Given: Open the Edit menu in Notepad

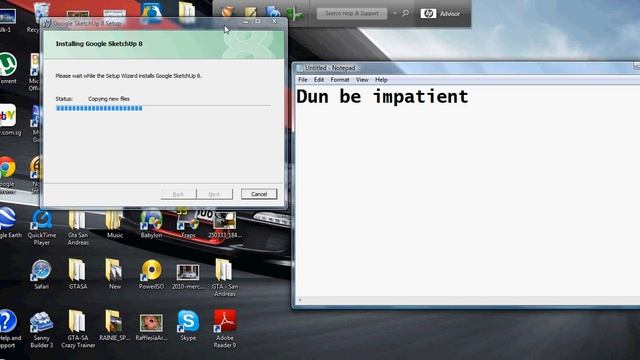Looking at the screenshot, I should tap(319, 80).
